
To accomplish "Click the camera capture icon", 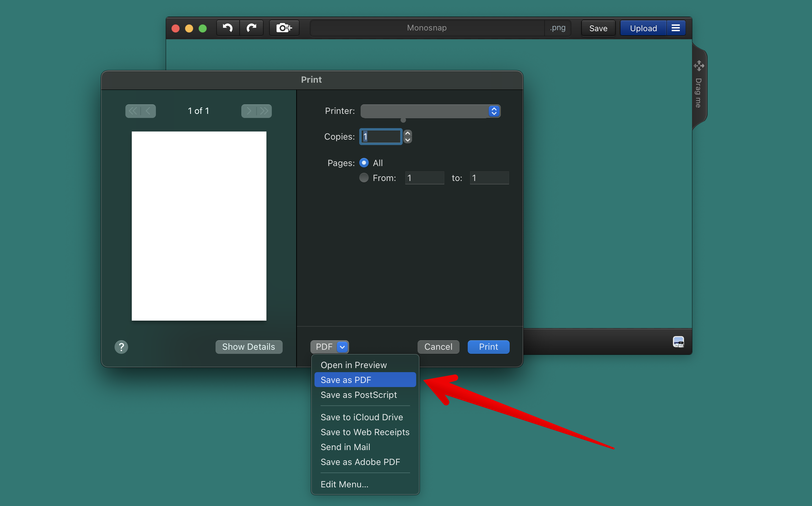I will (284, 28).
